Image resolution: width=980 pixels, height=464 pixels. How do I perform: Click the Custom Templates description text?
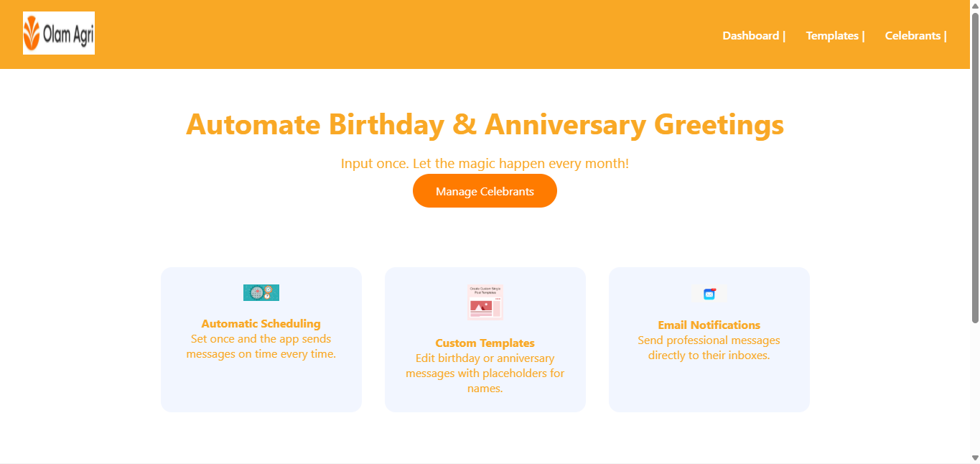(485, 373)
